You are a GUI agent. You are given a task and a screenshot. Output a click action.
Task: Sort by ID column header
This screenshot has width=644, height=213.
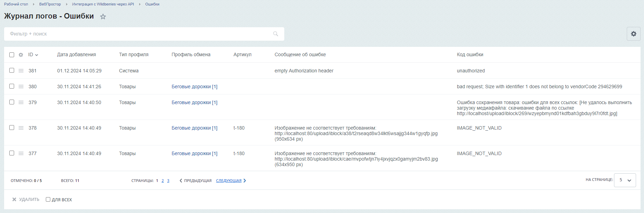point(33,54)
